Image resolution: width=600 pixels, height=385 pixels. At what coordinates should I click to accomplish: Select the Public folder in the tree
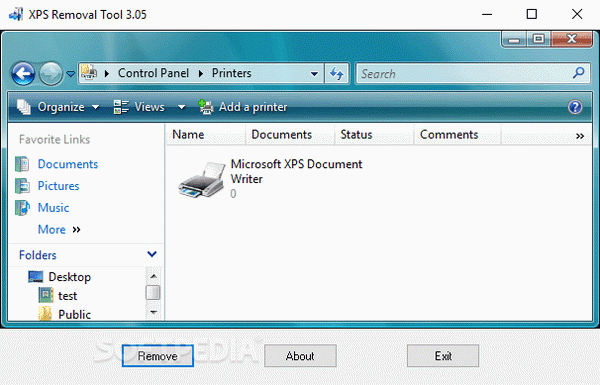(x=74, y=314)
